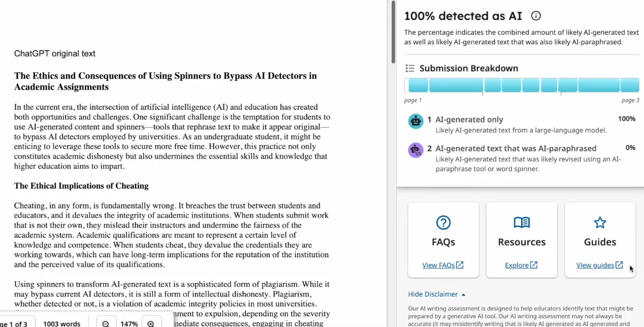Click the "147%" zoom level indicator
Image resolution: width=644 pixels, height=327 pixels.
pyautogui.click(x=128, y=323)
